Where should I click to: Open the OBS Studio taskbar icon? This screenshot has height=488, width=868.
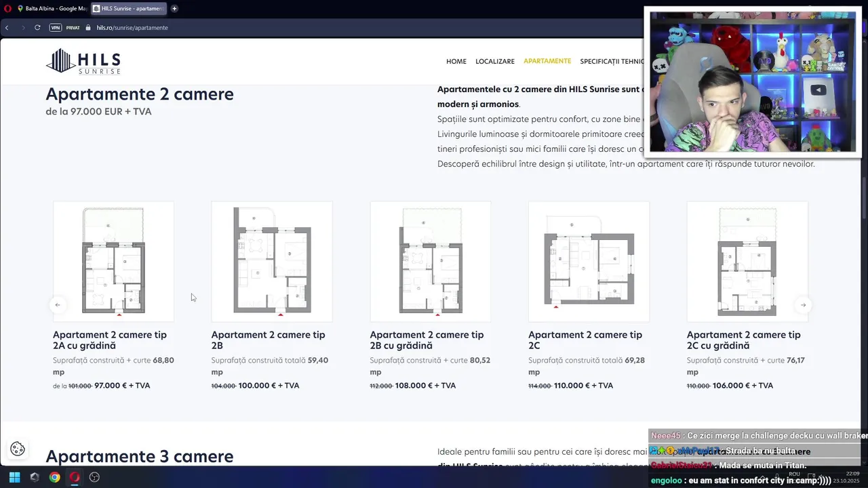coord(94,477)
